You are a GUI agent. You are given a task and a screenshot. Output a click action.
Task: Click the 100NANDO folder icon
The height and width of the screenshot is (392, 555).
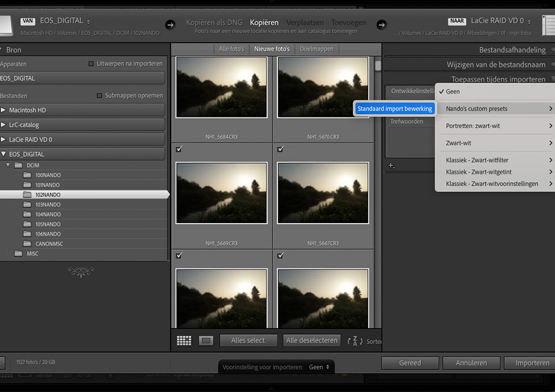coord(27,175)
